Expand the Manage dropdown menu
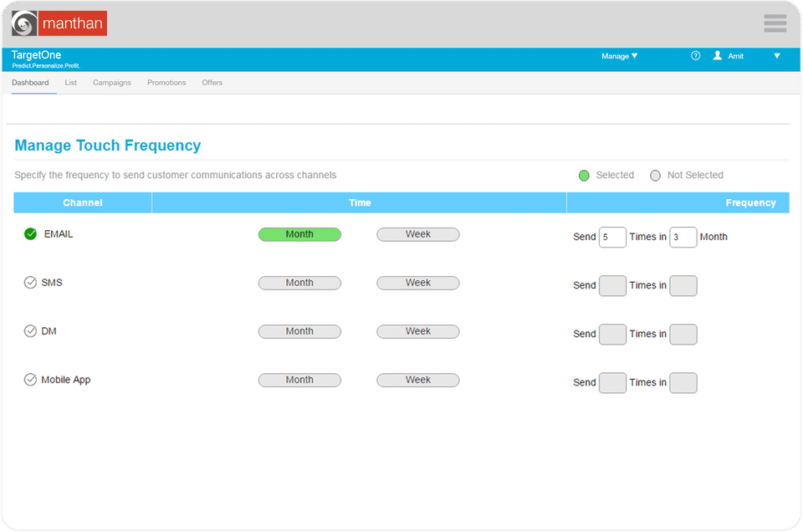The image size is (803, 532). point(619,56)
